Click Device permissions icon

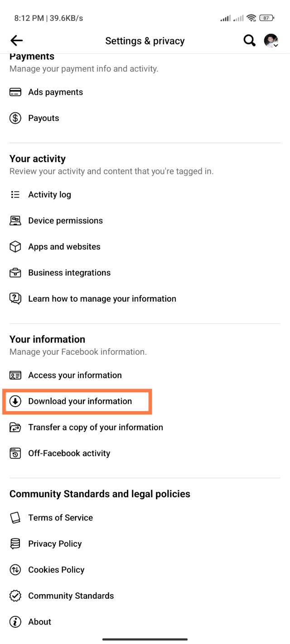pyautogui.click(x=15, y=221)
